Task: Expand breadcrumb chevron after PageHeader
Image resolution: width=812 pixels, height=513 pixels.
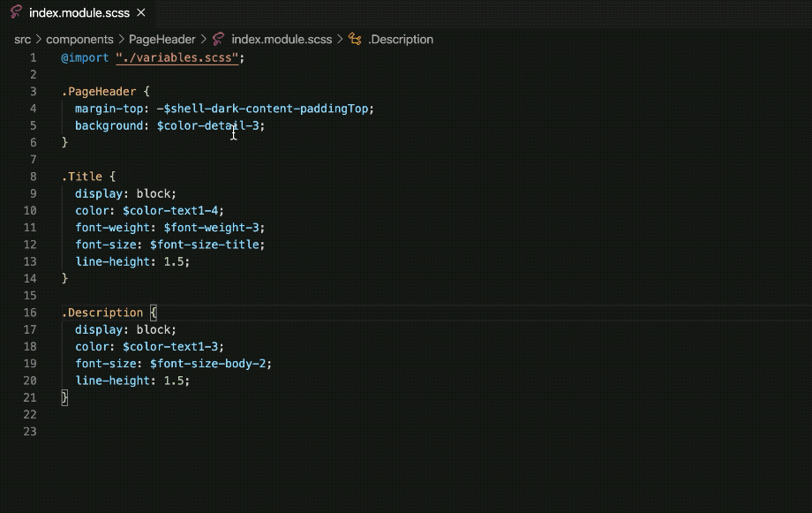Action: [204, 40]
